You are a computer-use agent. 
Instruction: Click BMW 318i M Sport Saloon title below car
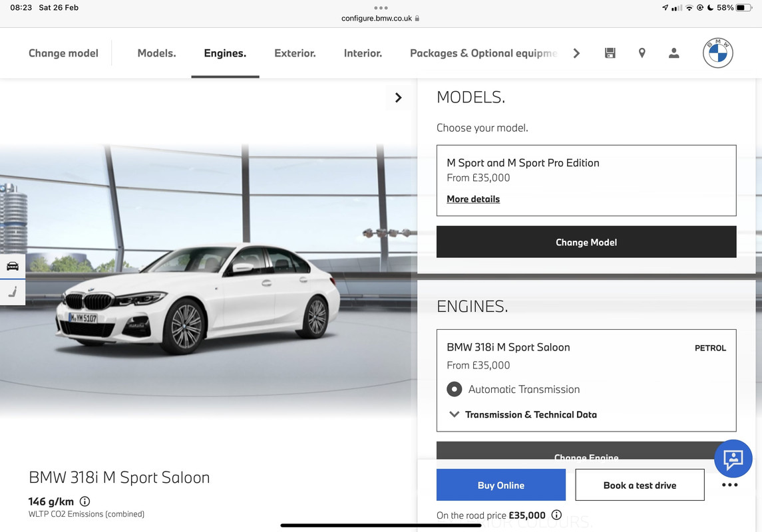pyautogui.click(x=119, y=477)
